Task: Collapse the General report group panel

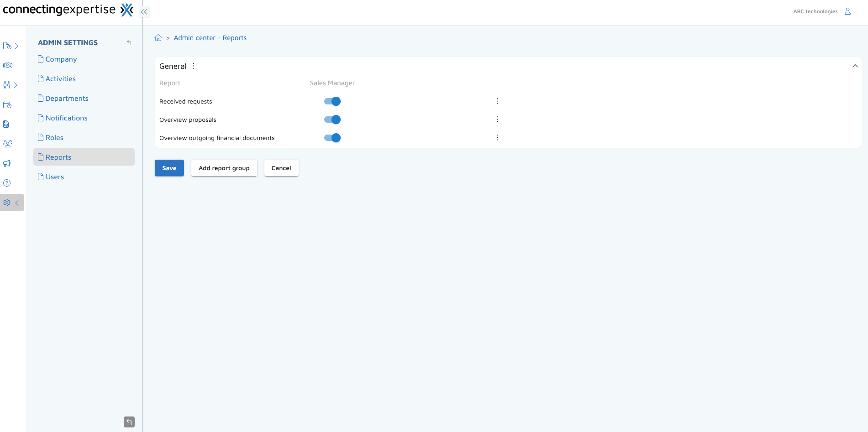Action: (855, 66)
